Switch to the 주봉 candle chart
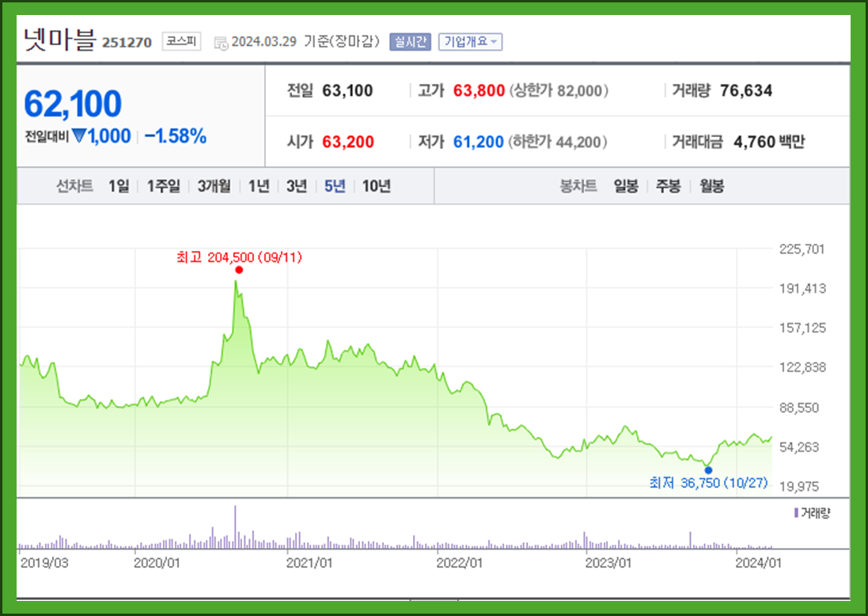The image size is (868, 616). tap(668, 186)
